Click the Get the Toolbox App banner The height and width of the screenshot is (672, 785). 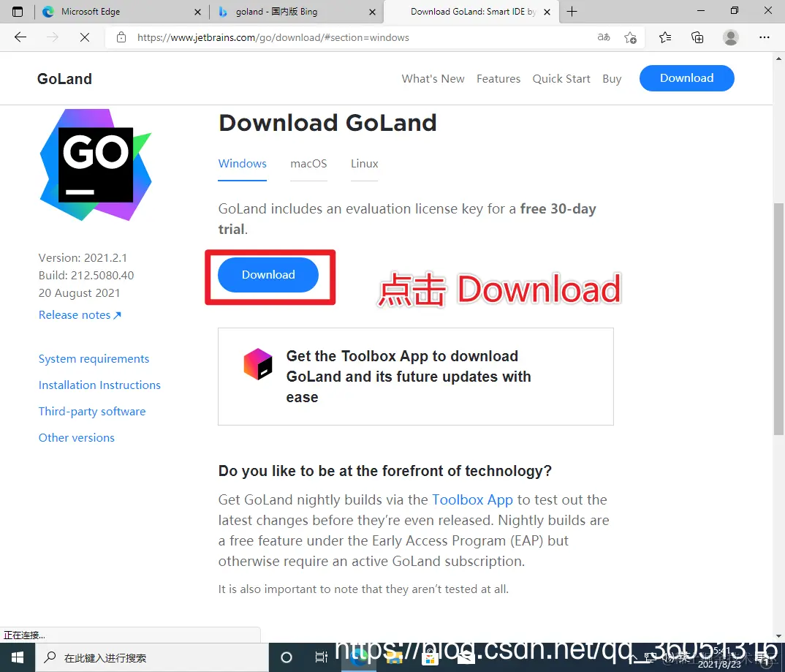click(x=416, y=377)
